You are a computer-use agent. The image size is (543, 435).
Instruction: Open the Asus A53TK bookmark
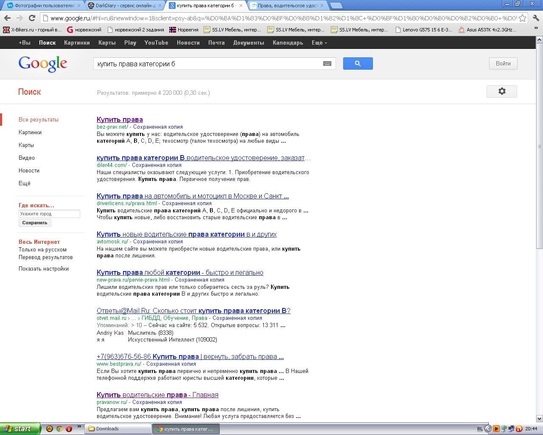tap(487, 30)
